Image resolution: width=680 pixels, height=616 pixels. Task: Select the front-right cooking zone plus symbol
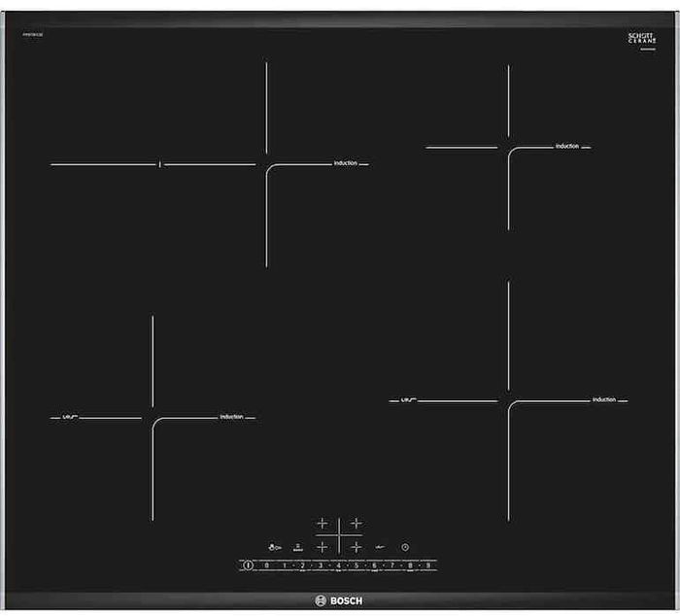click(357, 547)
